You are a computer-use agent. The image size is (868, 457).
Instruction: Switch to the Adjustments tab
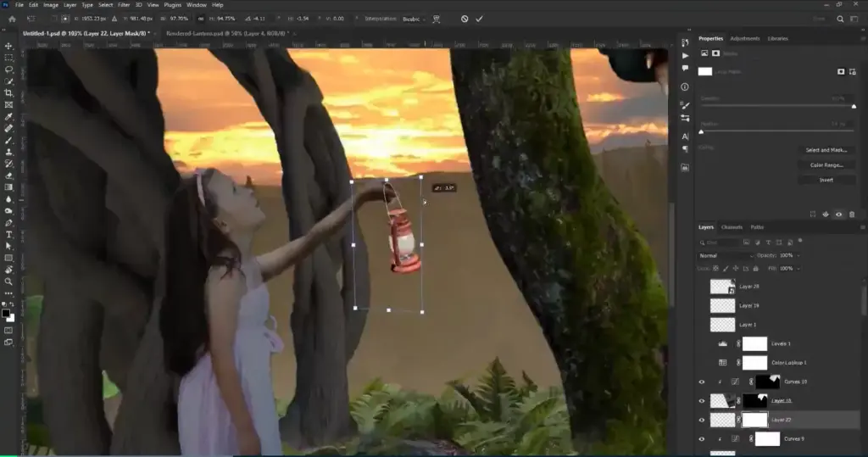744,39
